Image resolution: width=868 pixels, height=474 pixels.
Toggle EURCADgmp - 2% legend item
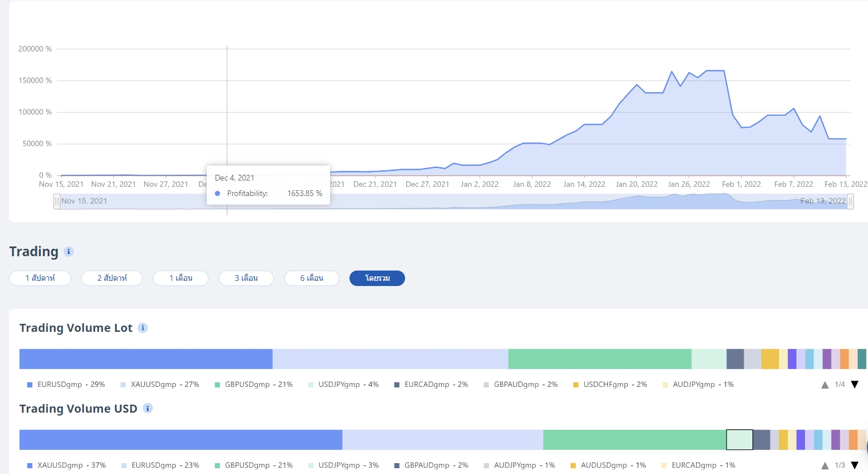tap(431, 385)
